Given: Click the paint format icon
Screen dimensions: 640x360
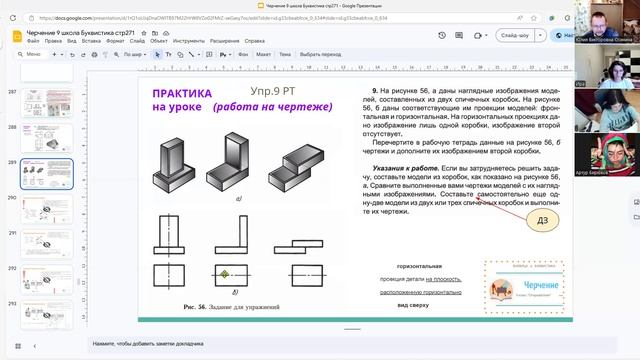Looking at the screenshot, I should [x=105, y=54].
